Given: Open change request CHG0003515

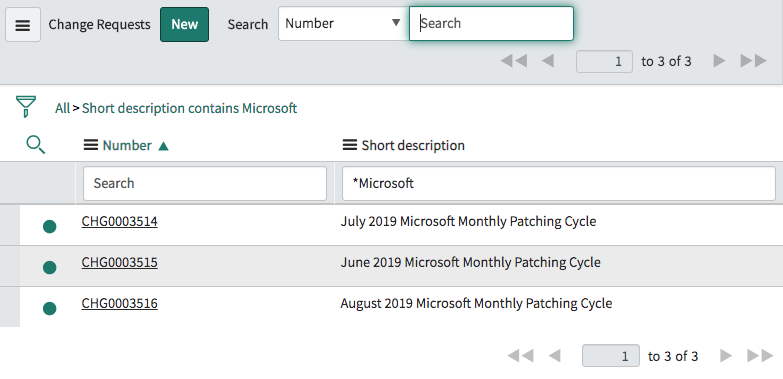Looking at the screenshot, I should coord(119,262).
